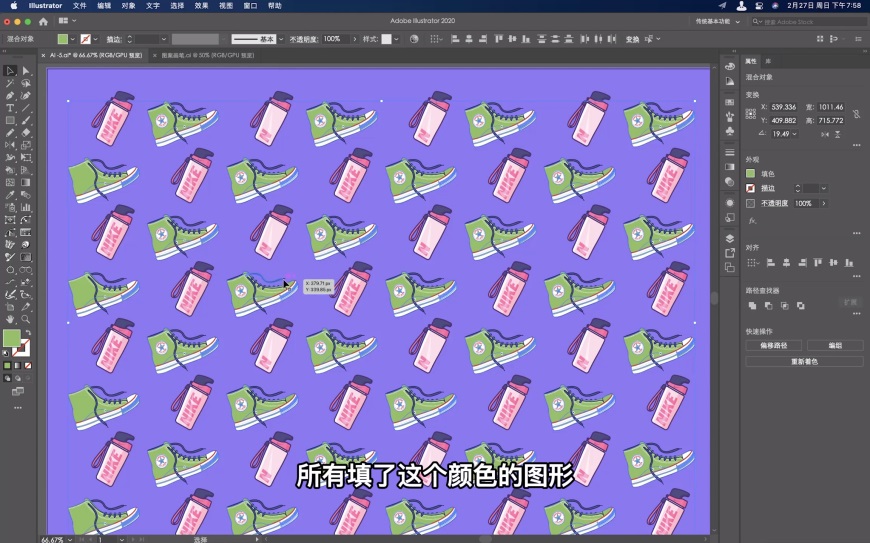870x543 pixels.
Task: Set Gradient fill mode below the swatches
Action: click(x=18, y=366)
